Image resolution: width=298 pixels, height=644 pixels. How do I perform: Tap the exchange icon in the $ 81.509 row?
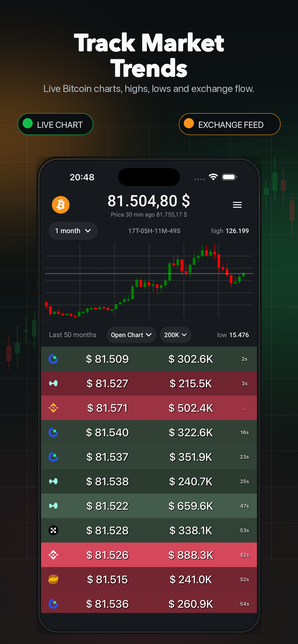pyautogui.click(x=53, y=359)
